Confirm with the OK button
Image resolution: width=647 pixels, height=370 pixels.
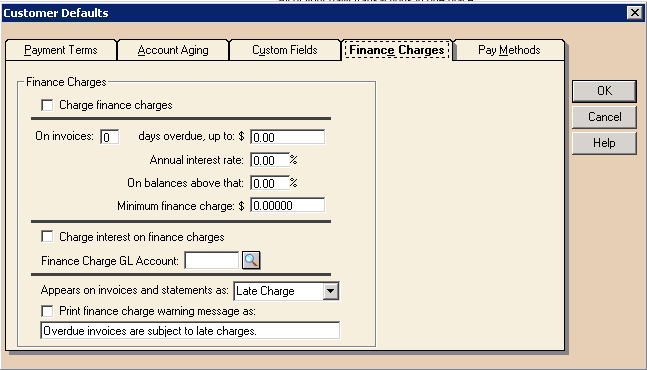(604, 91)
